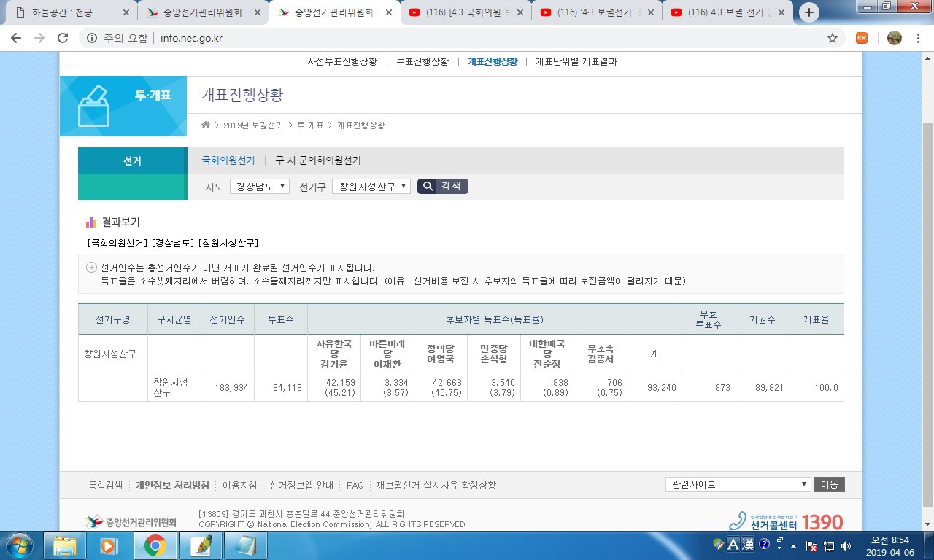The height and width of the screenshot is (560, 934).
Task: Click the Chrome icon in the taskbar
Action: pyautogui.click(x=155, y=545)
